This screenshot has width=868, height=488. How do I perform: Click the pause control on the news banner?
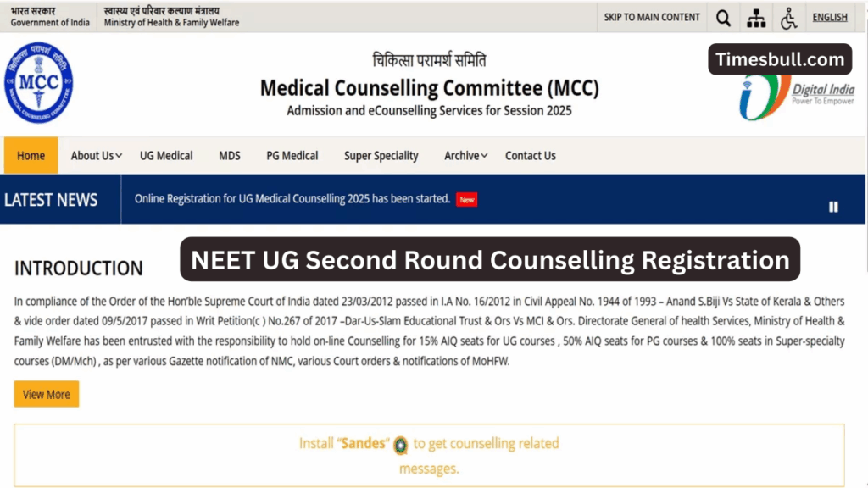(833, 206)
